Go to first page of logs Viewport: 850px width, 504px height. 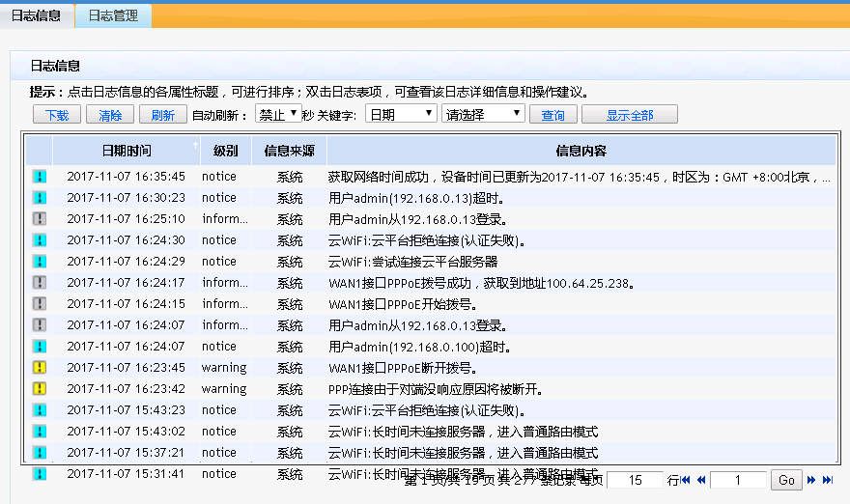pyautogui.click(x=686, y=480)
